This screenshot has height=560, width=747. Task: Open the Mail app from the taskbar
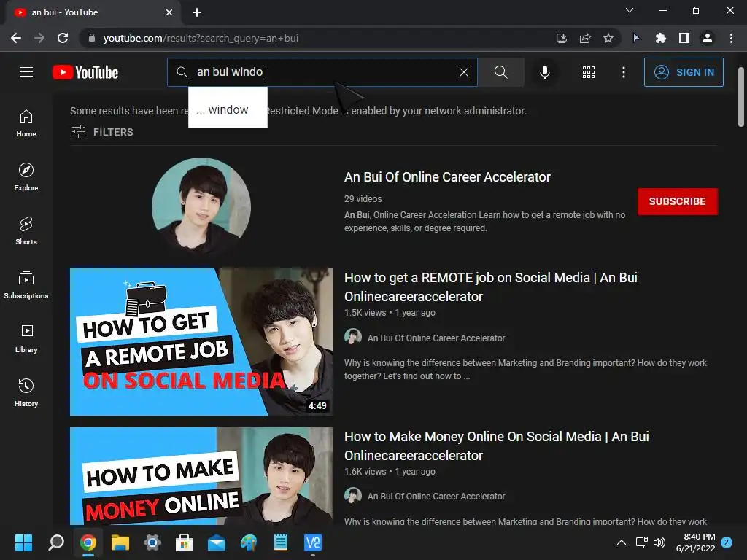pos(216,542)
